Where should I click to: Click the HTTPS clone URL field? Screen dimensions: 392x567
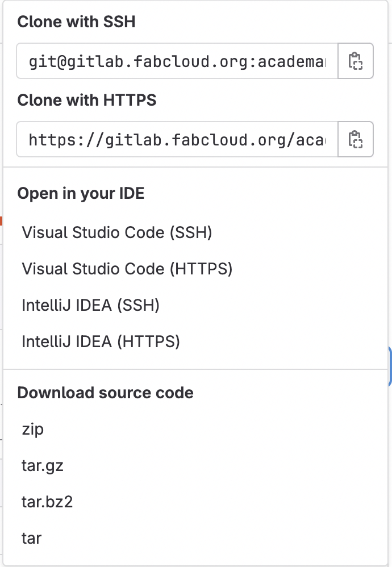pos(177,139)
